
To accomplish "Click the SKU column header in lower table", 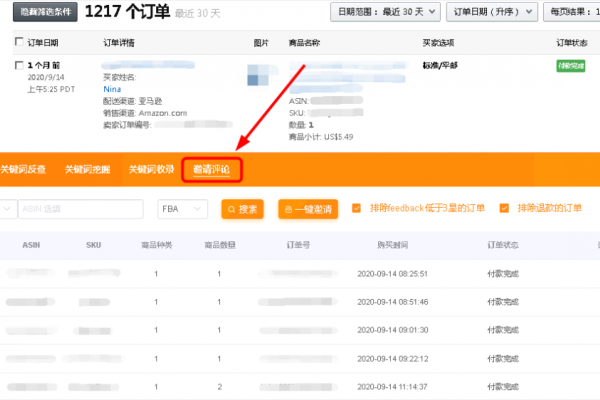I will 93,245.
